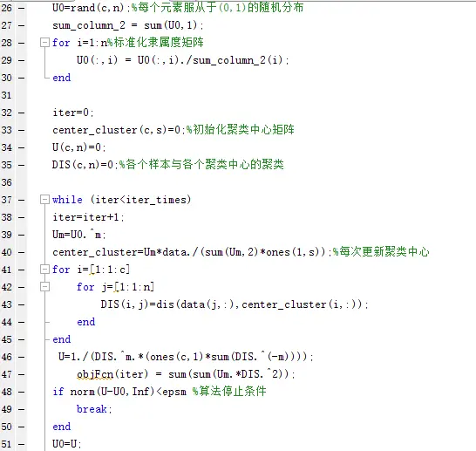
Task: Click 'iter=0;' statement
Action: coord(73,113)
